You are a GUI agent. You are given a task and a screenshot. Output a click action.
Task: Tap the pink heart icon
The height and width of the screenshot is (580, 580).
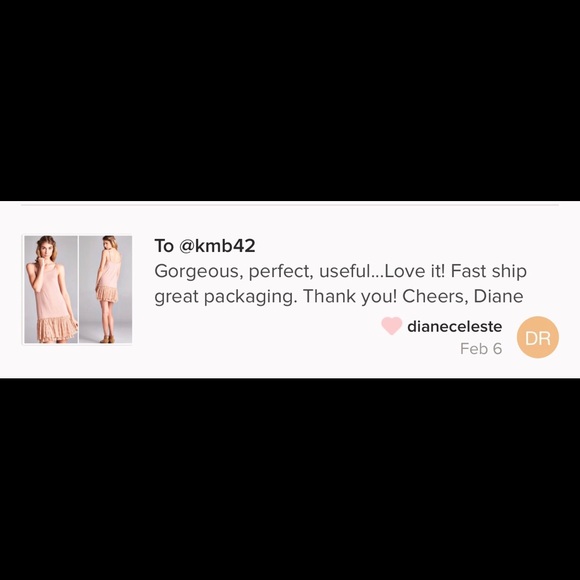tap(391, 326)
